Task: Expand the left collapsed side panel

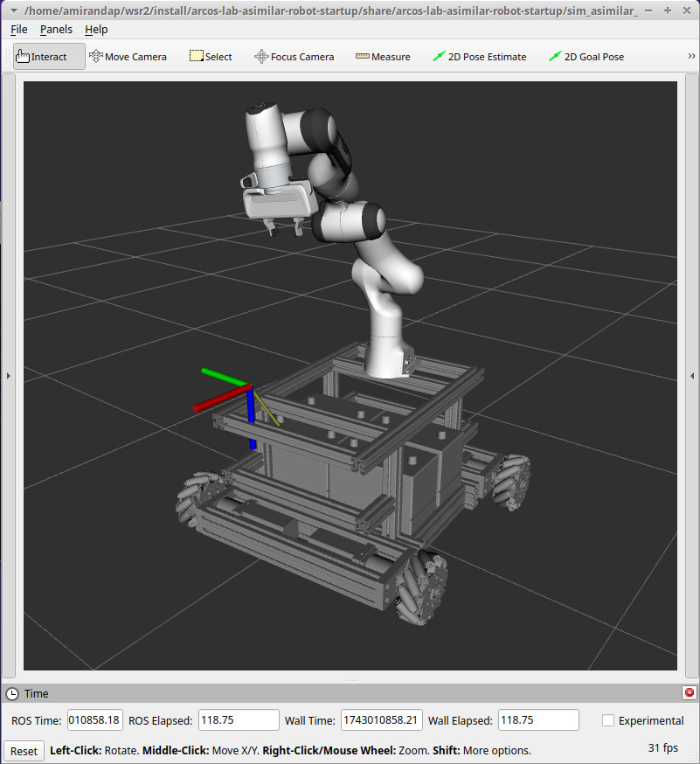Action: (x=8, y=376)
